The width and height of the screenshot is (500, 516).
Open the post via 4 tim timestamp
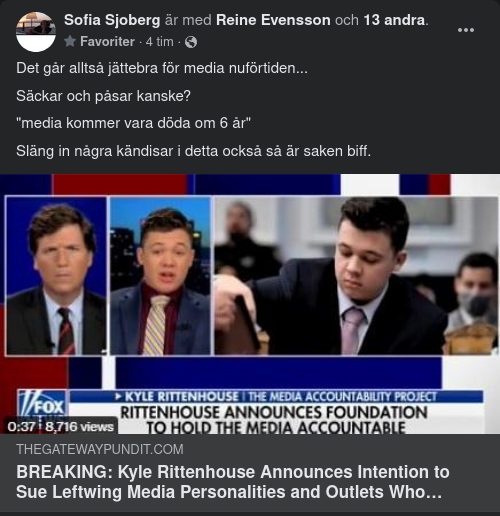tap(160, 42)
